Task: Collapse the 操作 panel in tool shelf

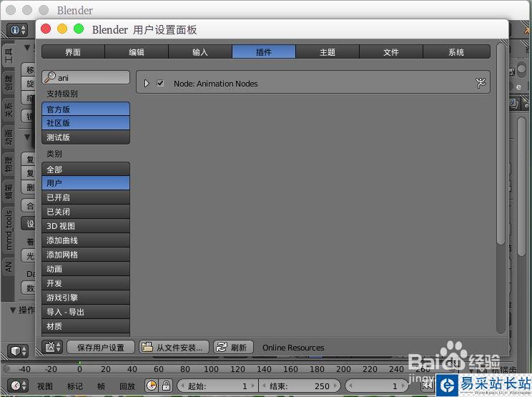Action: [x=13, y=310]
